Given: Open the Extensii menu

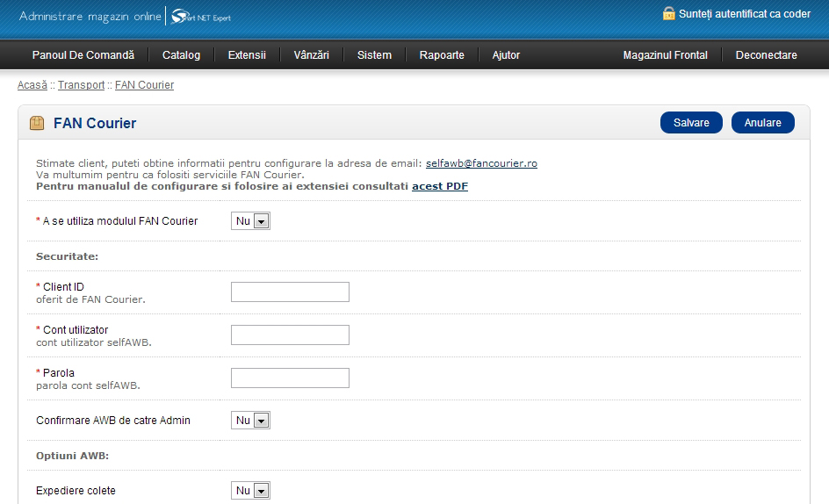Looking at the screenshot, I should 247,55.
